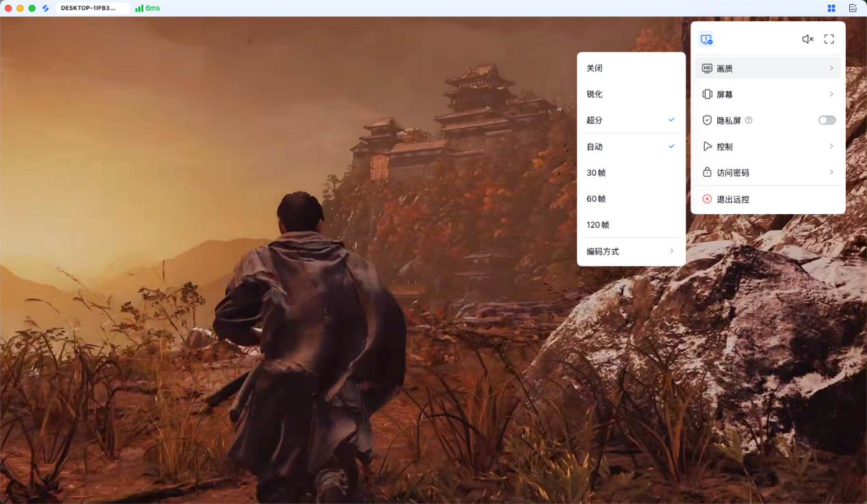Open the note edit icon in title bar
This screenshot has height=504, width=867.
(x=853, y=8)
